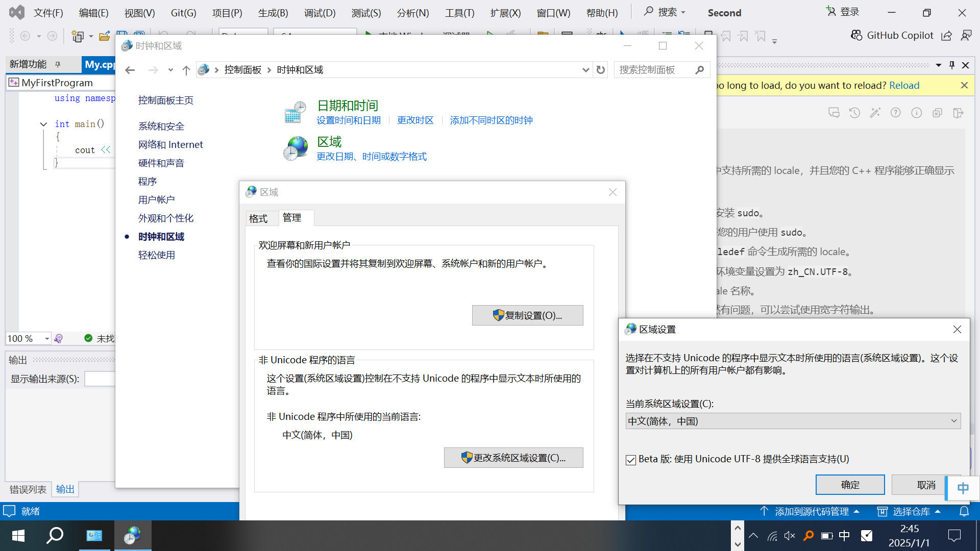Open the 调试(D) menu

pyautogui.click(x=320, y=13)
